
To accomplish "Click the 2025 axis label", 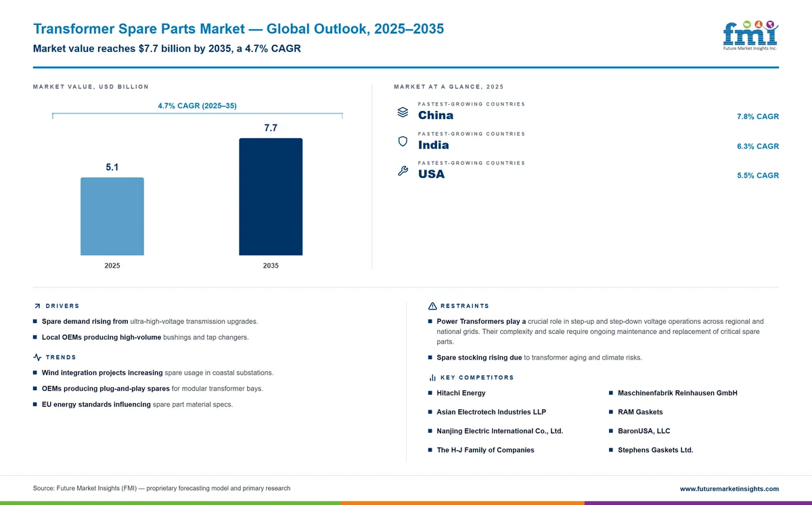I will pyautogui.click(x=112, y=266).
